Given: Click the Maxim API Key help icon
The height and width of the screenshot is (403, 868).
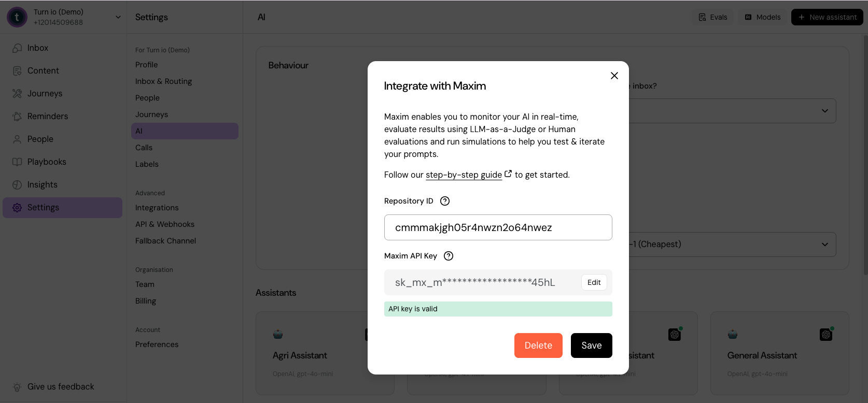Looking at the screenshot, I should click(449, 256).
